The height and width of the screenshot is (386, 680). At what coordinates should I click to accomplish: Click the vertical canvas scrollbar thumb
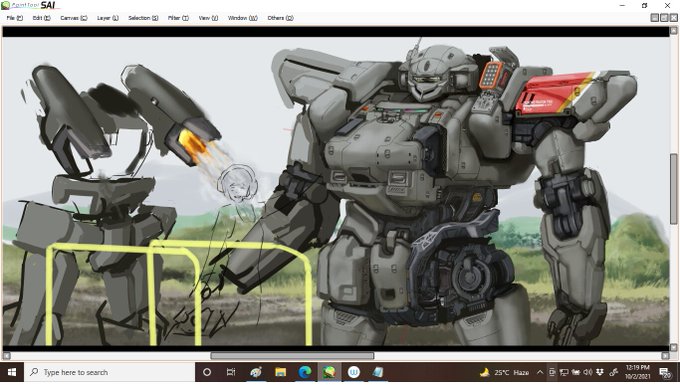(x=673, y=189)
